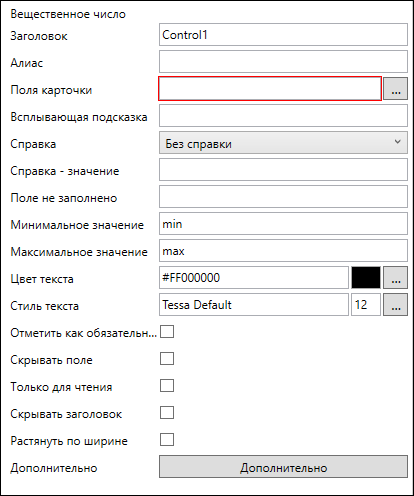The image size is (414, 496).
Task: Toggle the Скрывать поле checkbox
Action: (167, 359)
